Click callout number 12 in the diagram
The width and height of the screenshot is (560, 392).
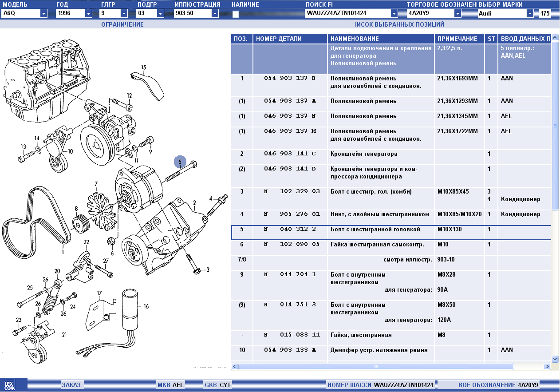pos(129,95)
